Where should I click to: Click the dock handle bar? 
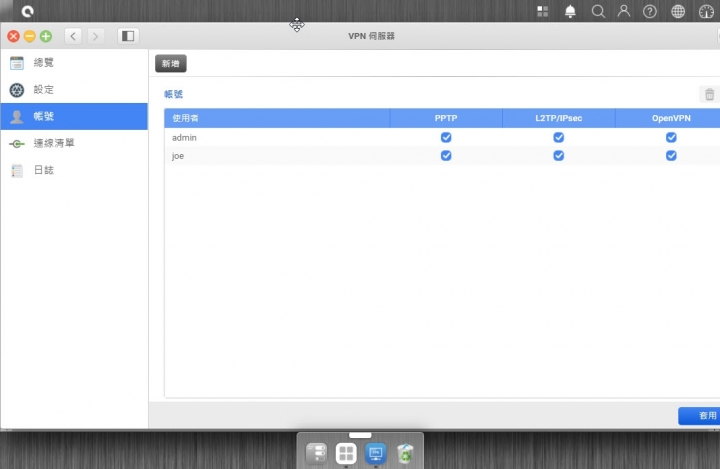[360, 435]
